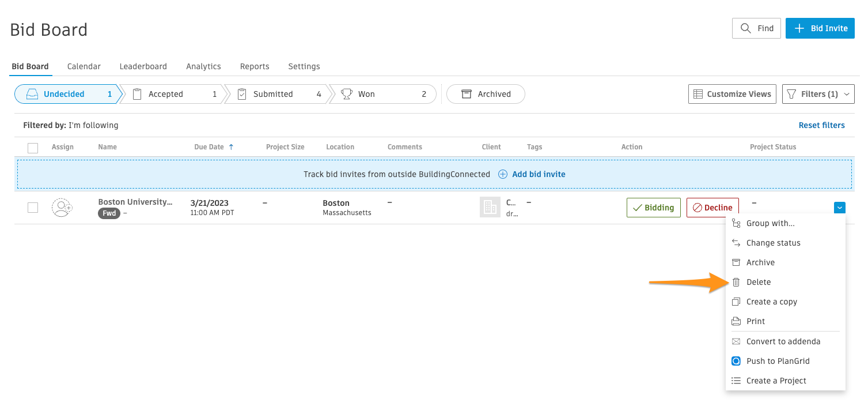Viewport: 868px width, 410px height.
Task: Click the swap arrows Change status icon
Action: click(x=736, y=243)
